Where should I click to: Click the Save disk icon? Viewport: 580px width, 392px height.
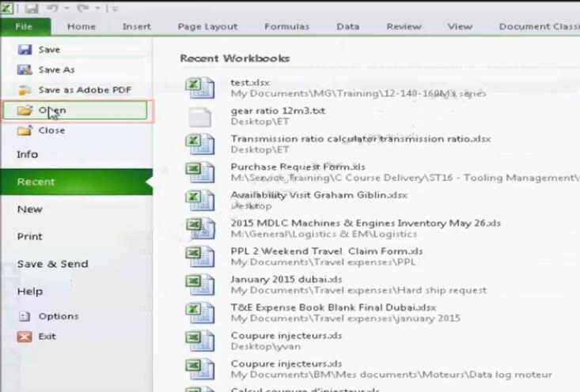click(25, 50)
